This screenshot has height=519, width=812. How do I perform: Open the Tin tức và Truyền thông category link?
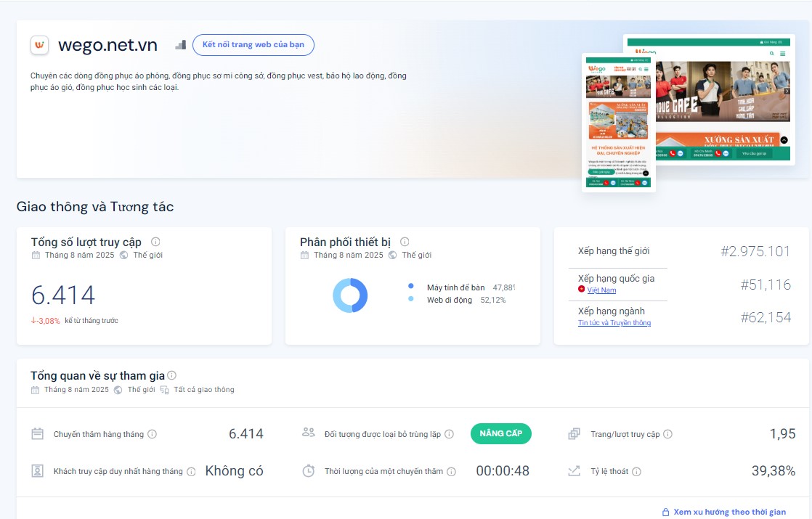tap(614, 323)
